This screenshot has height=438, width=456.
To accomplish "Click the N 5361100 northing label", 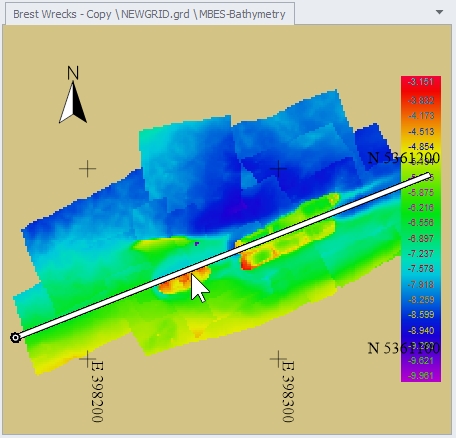I will point(404,348).
